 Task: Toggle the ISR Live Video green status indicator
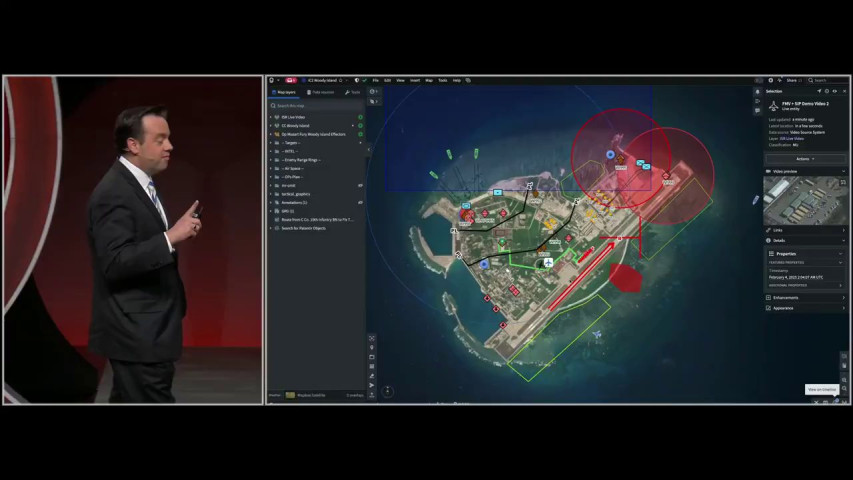[360, 117]
